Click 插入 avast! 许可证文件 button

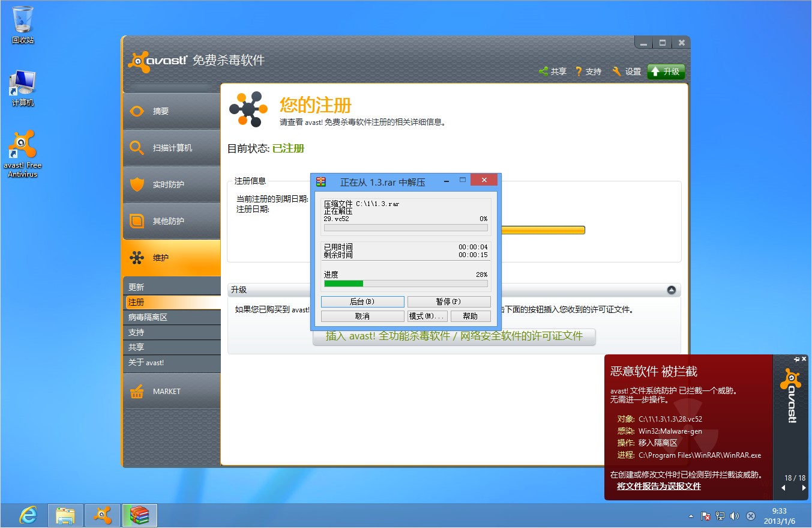[x=454, y=336]
